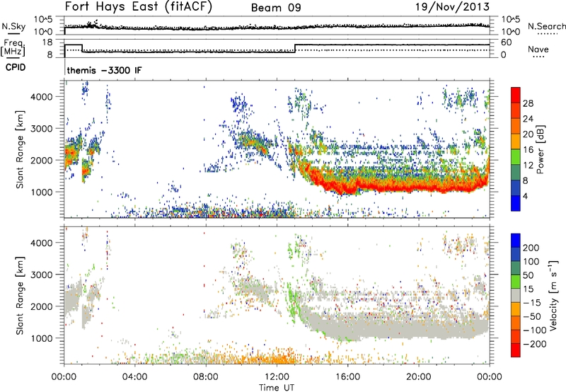Image resolution: width=566 pixels, height=392 pixels.
Task: Click the '10^0' tick beside N.Search
Action: [x=511, y=32]
